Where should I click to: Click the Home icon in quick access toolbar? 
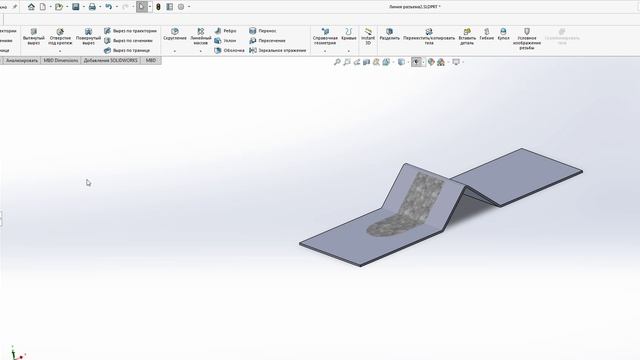point(31,7)
